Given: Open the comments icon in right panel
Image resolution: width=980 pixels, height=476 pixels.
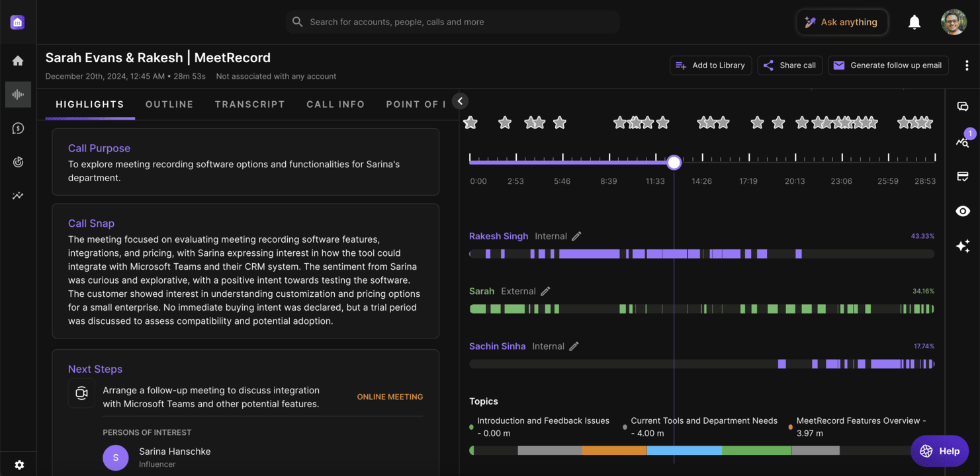Looking at the screenshot, I should click(963, 106).
